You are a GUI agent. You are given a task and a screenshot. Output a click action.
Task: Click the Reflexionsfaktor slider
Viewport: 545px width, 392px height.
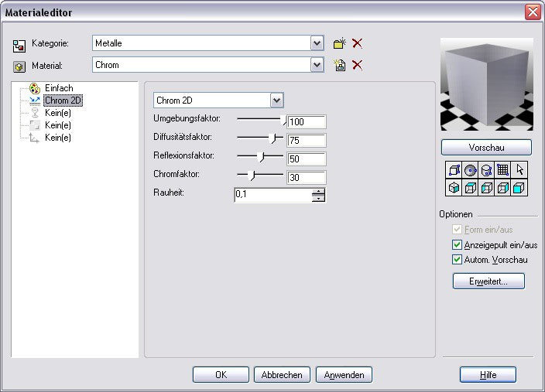pyautogui.click(x=260, y=156)
